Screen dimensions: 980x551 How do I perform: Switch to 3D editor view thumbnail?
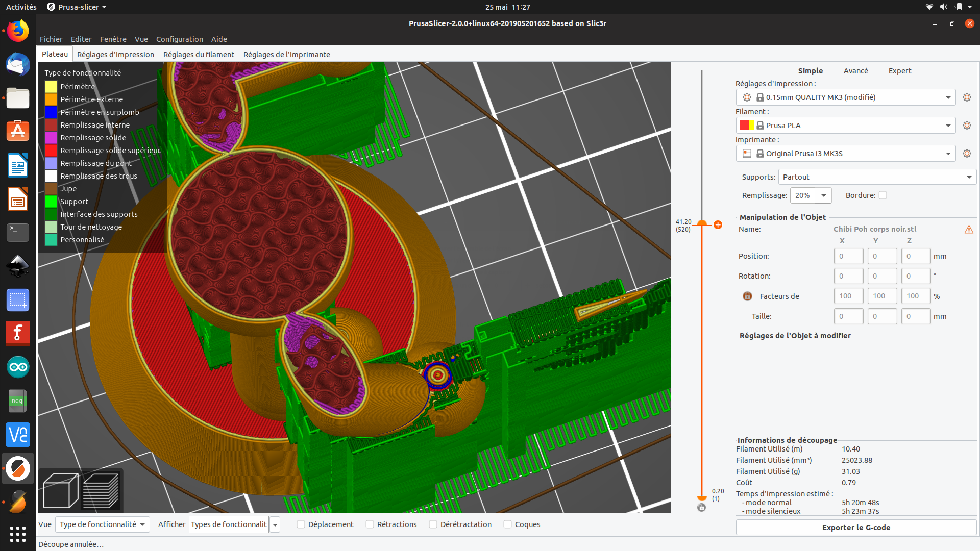61,490
